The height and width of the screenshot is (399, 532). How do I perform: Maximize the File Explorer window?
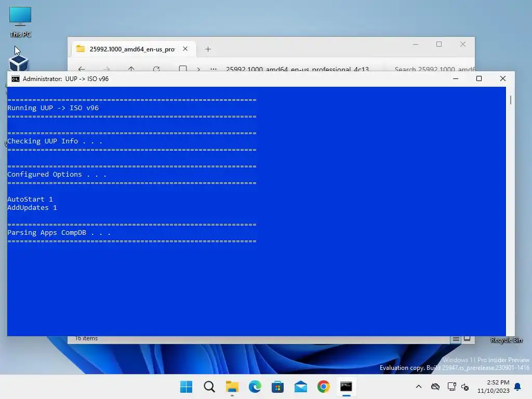pos(439,45)
